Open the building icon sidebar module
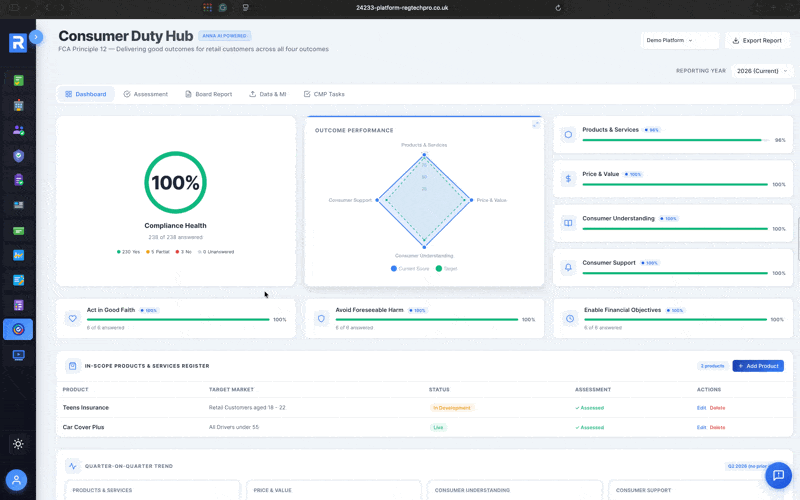This screenshot has width=800, height=500. click(x=18, y=106)
